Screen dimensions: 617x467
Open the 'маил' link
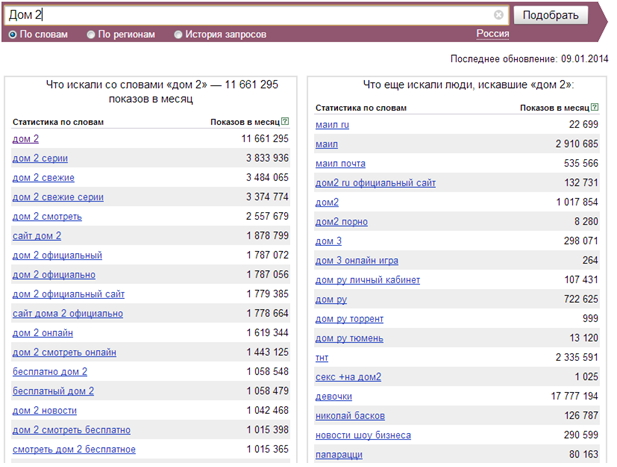click(x=327, y=144)
